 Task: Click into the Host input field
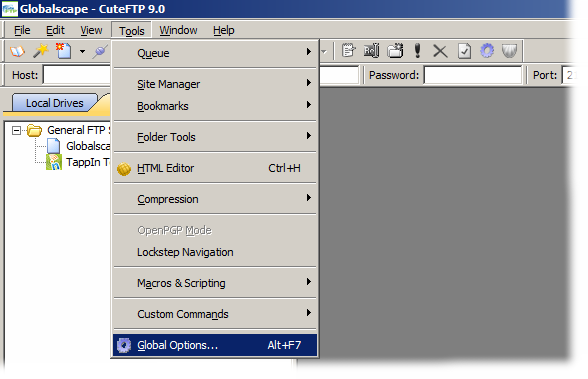(77, 75)
